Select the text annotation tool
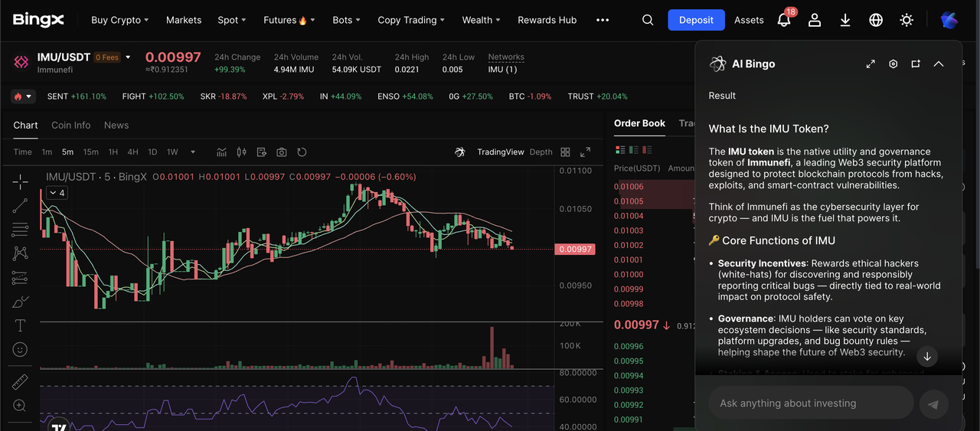 21,325
